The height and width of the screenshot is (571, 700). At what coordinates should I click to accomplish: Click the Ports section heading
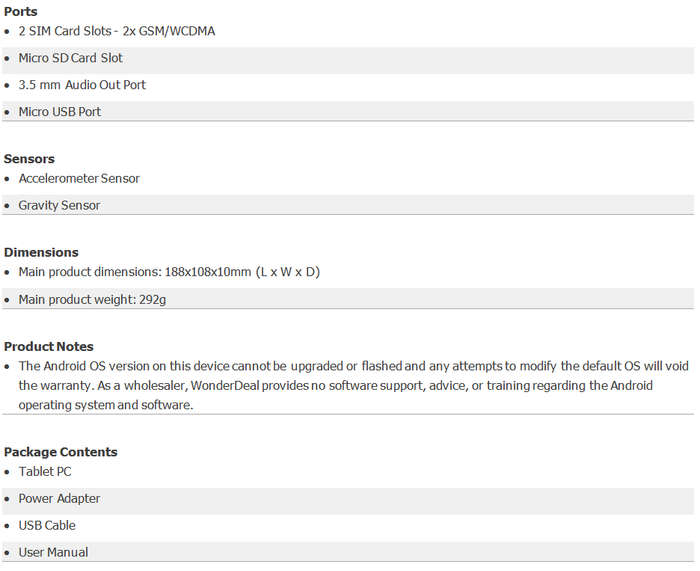21,12
